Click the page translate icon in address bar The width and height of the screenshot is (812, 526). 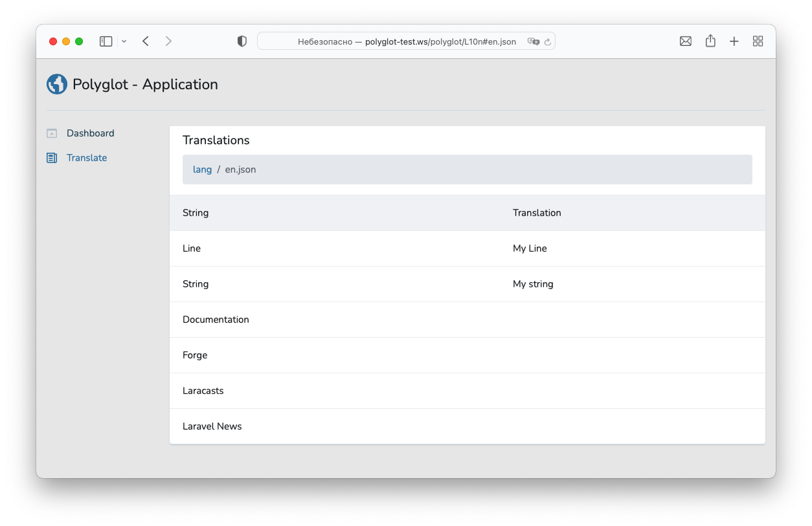(533, 41)
